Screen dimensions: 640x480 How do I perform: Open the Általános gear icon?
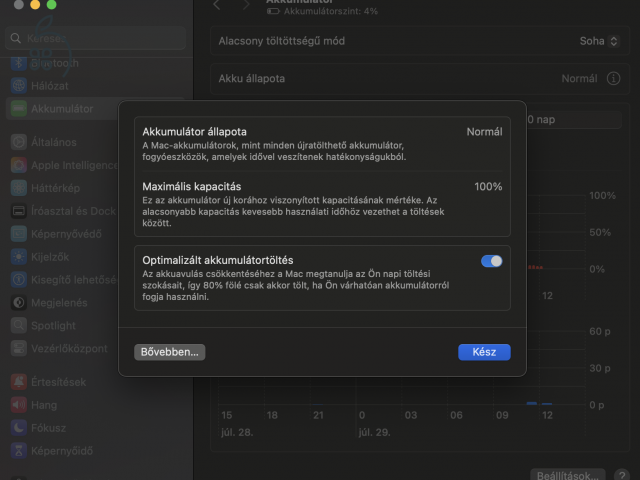[19, 142]
